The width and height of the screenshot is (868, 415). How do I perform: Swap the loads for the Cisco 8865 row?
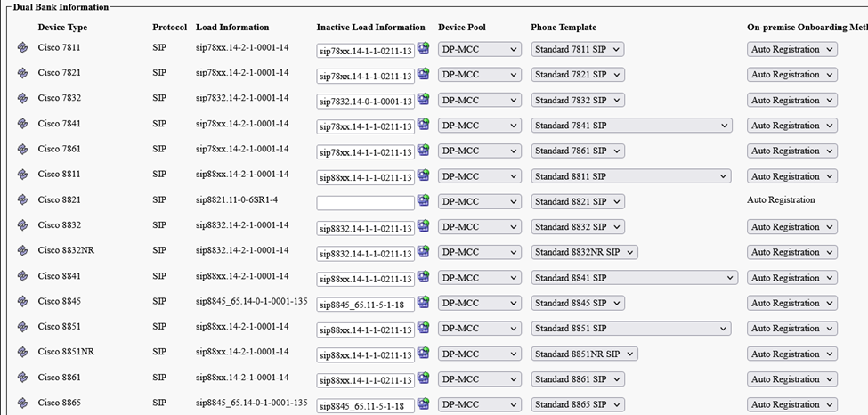coord(423,403)
